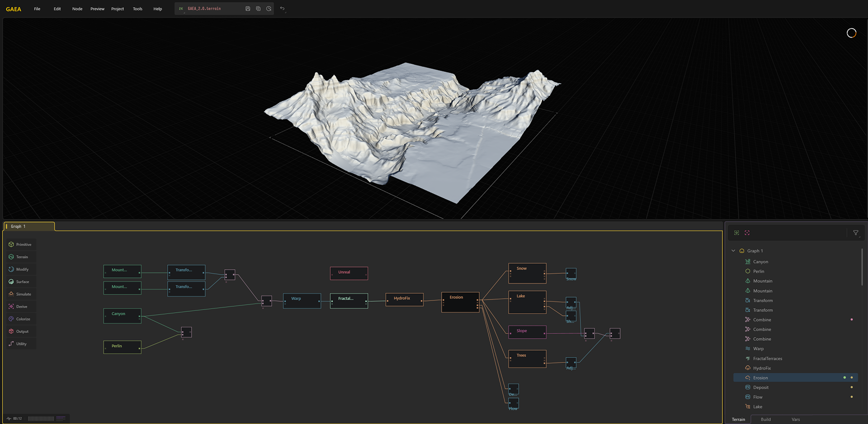Viewport: 868px width, 424px height.
Task: Click the small collapsed Flow node
Action: point(514,403)
